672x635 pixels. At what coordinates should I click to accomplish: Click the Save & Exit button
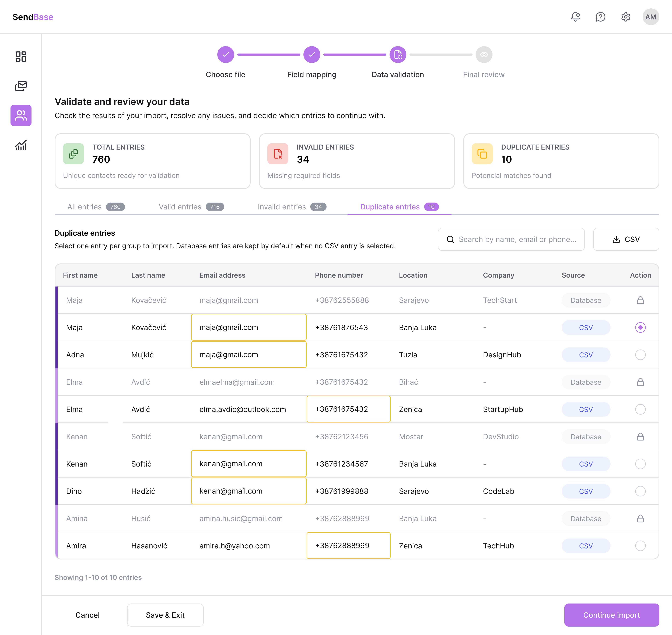click(165, 615)
